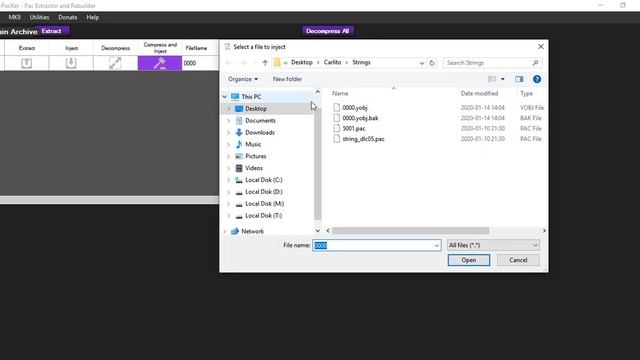This screenshot has width=640, height=360.
Task: Click the Music folder icon
Action: [x=239, y=144]
